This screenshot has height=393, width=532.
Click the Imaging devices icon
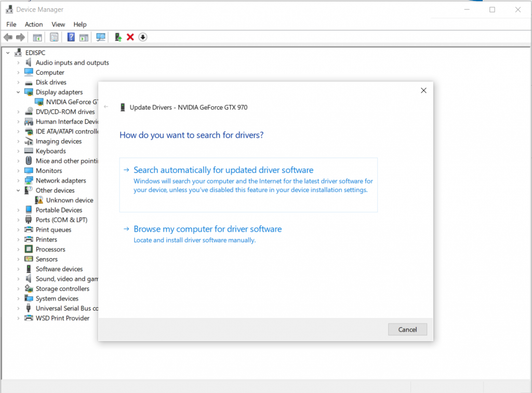[29, 141]
